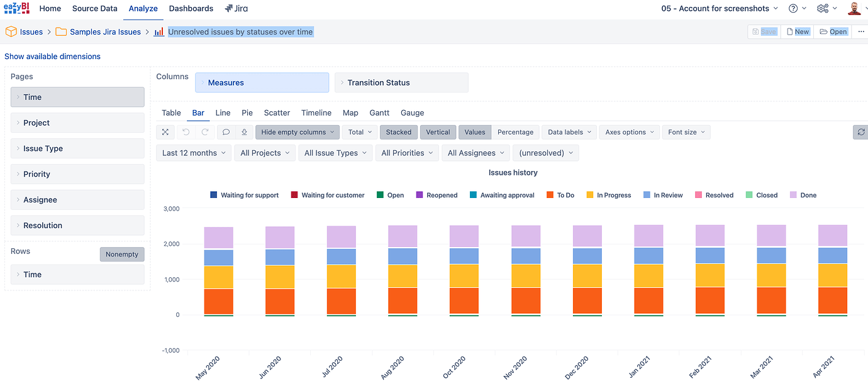The width and height of the screenshot is (868, 391).
Task: Click the Show available dimensions link
Action: (52, 56)
